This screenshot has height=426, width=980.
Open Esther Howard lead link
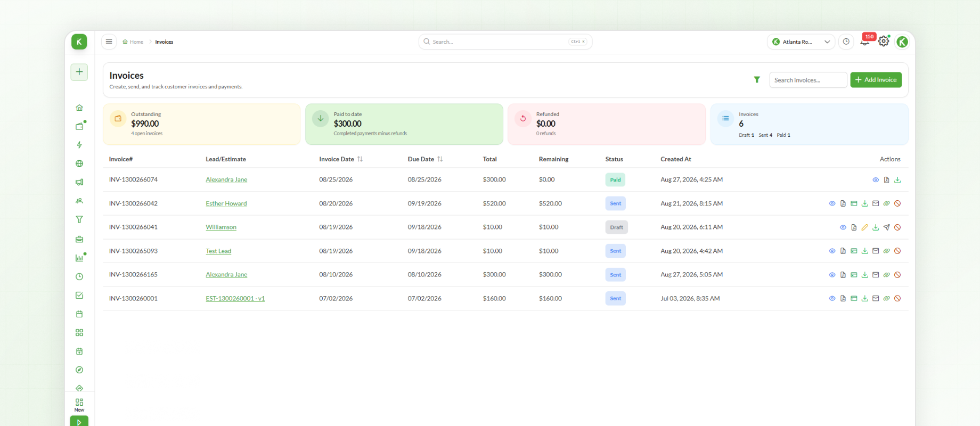(226, 203)
